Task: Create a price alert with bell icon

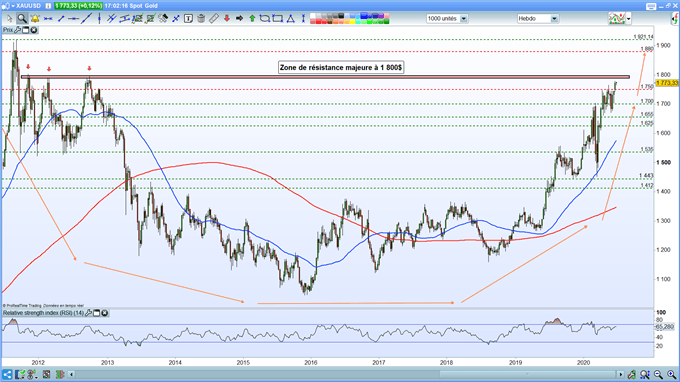Action: pyautogui.click(x=35, y=19)
